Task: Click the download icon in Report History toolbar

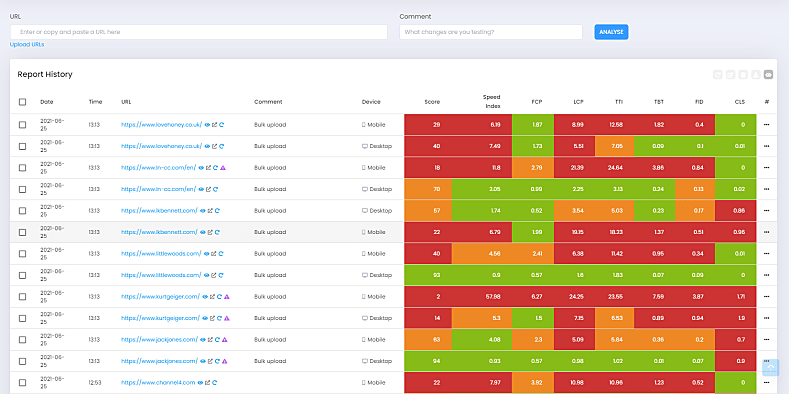Action: click(x=755, y=74)
